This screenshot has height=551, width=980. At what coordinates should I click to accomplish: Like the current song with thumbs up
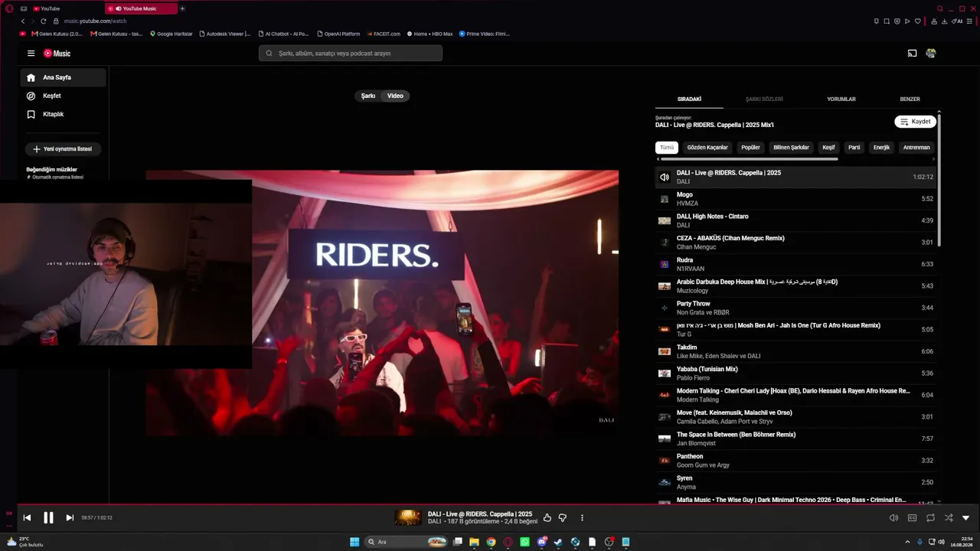click(x=547, y=518)
